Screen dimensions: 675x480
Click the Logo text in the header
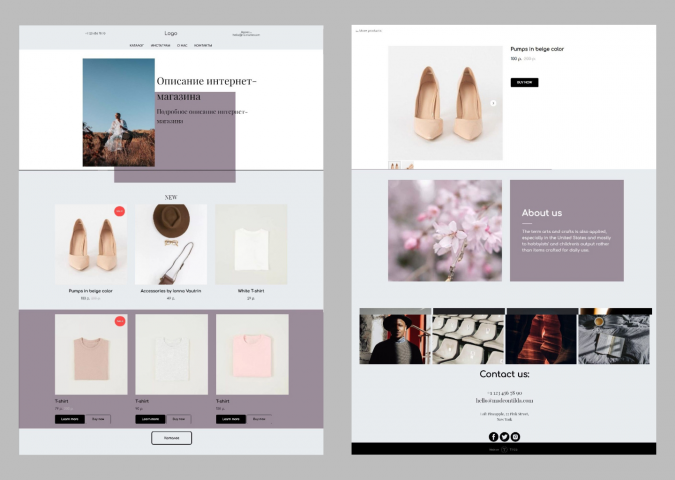pos(171,33)
